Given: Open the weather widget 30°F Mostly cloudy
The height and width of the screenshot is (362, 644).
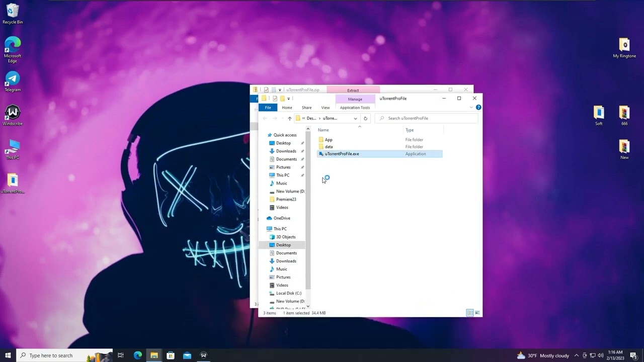Looking at the screenshot, I should (543, 355).
